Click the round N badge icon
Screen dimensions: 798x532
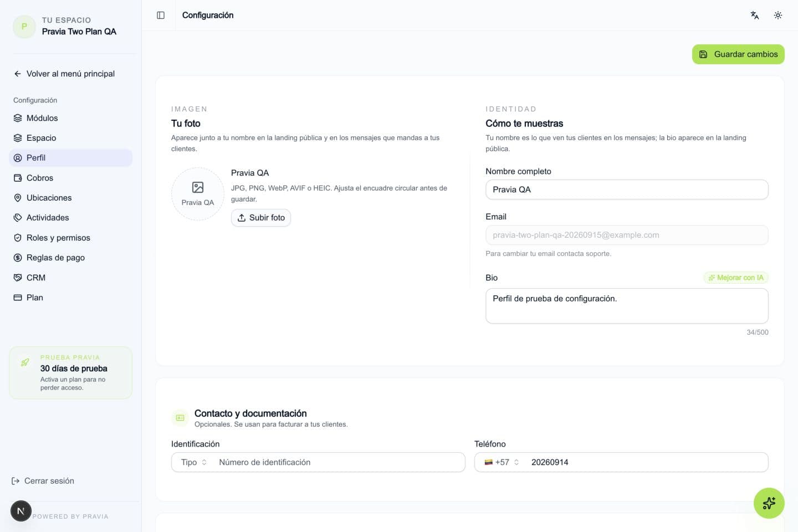click(21, 511)
